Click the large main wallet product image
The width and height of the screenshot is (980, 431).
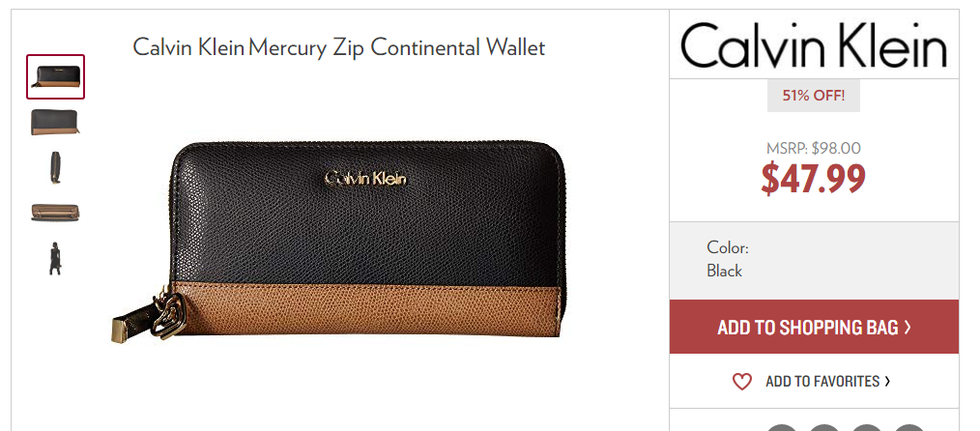point(337,241)
